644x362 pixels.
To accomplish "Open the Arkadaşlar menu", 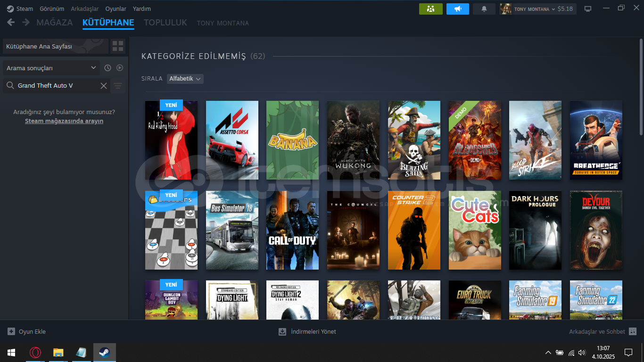I will coord(85,9).
